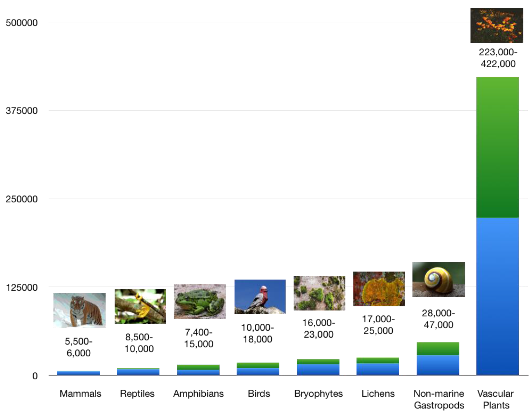Click green segment of Vascular Plants bar
532x414 pixels.
click(497, 147)
